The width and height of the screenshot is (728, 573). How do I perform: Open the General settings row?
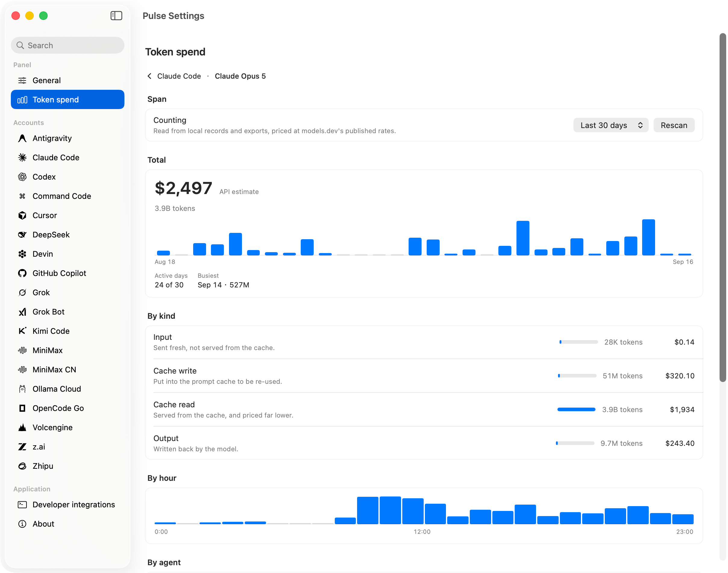(67, 80)
